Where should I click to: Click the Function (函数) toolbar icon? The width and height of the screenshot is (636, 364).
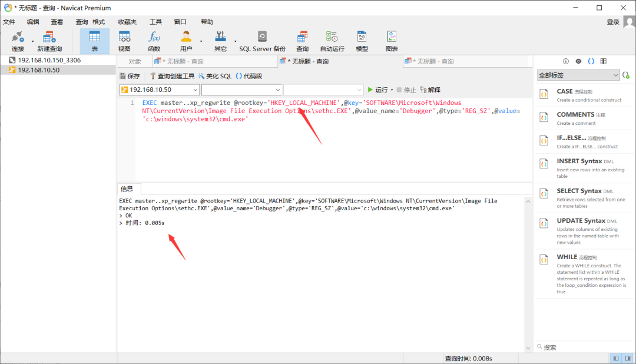point(154,41)
